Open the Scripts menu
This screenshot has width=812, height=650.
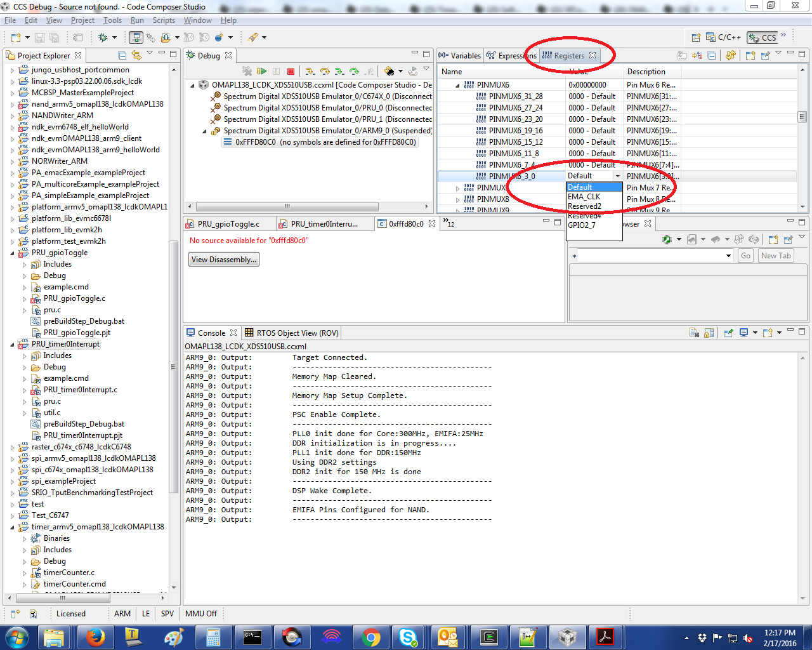tap(164, 20)
